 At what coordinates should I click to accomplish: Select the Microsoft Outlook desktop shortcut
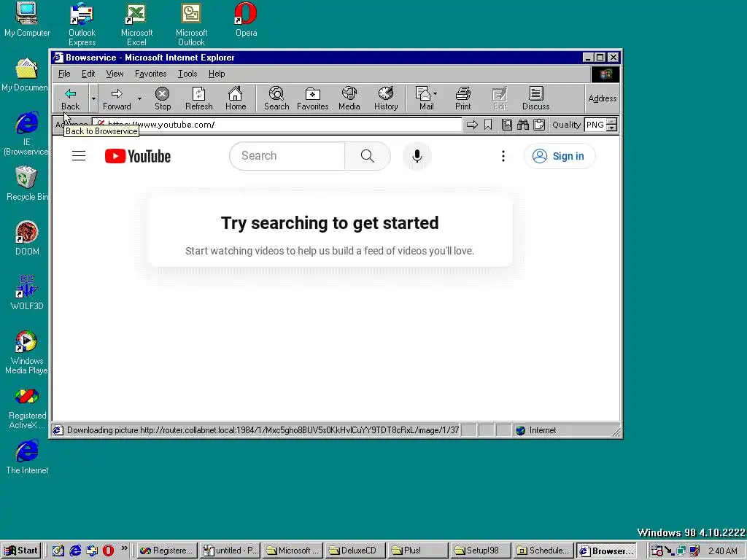tap(191, 24)
